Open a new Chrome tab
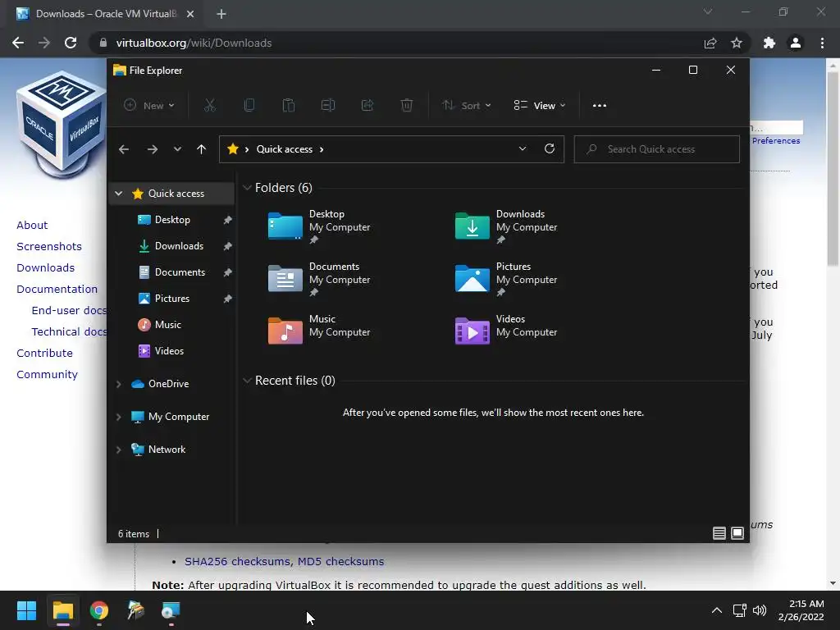The image size is (840, 630). (221, 14)
